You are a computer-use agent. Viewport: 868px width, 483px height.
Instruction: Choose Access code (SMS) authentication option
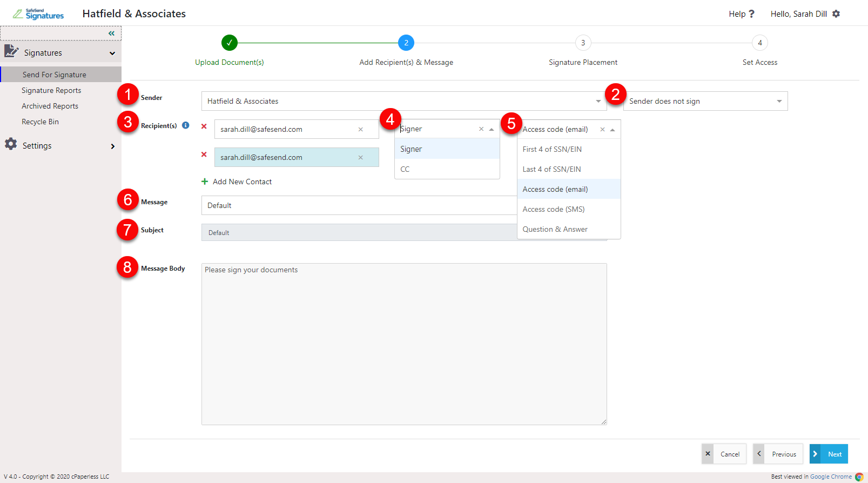554,209
